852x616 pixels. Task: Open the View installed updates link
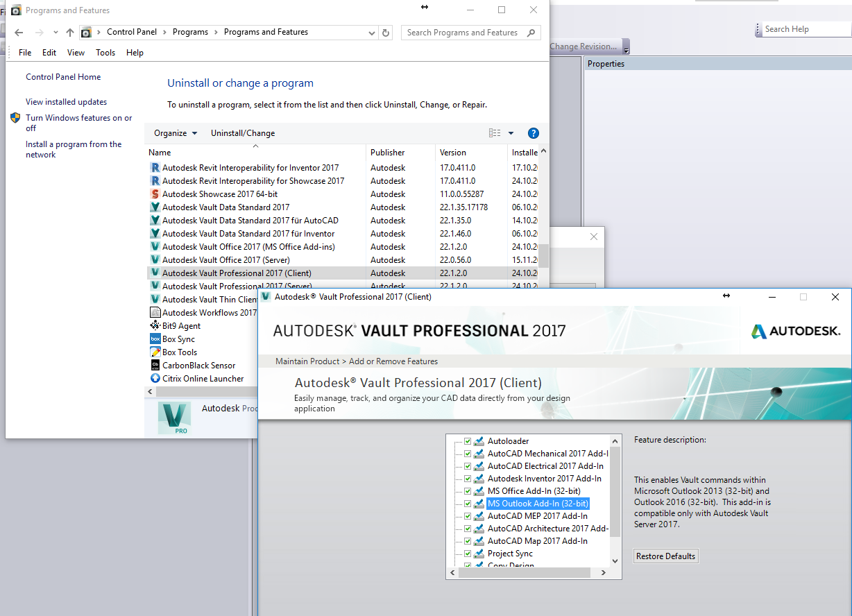(66, 101)
